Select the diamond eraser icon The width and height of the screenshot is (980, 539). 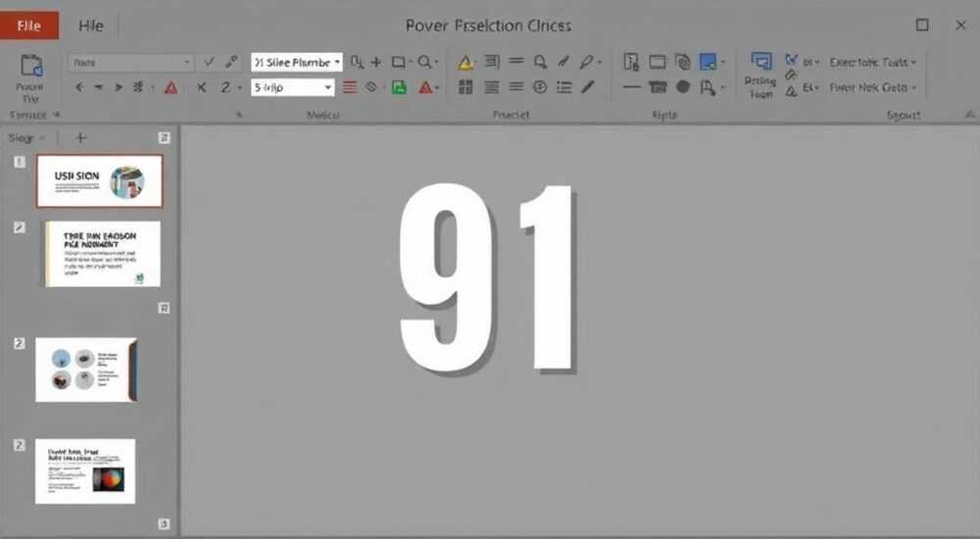(x=371, y=87)
